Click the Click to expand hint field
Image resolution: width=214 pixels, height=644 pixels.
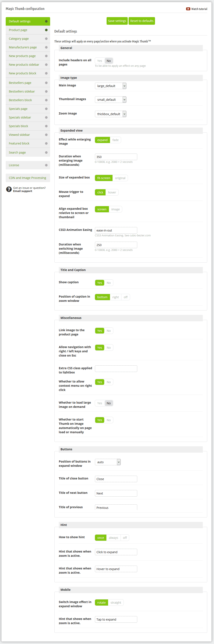(116, 552)
